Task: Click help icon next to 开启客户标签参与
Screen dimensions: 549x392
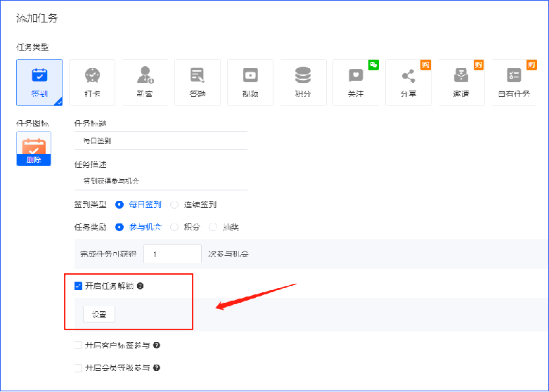Action: point(157,346)
